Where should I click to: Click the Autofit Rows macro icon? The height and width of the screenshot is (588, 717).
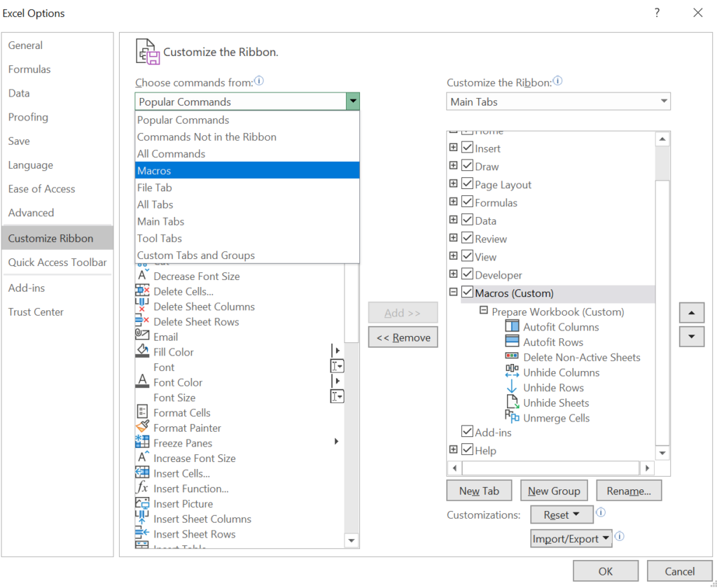[x=512, y=342]
